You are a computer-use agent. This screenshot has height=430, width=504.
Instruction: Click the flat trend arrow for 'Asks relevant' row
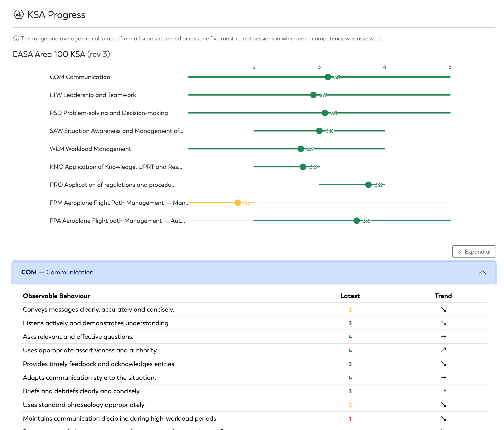[443, 337]
